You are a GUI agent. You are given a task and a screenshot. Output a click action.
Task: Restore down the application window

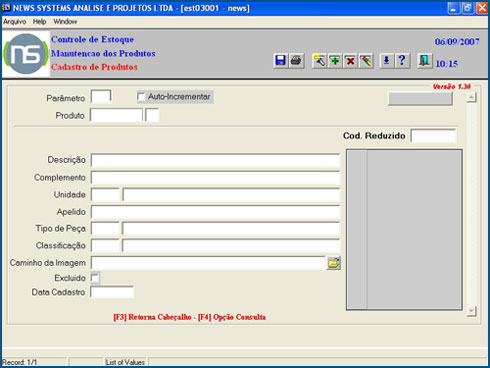coord(467,8)
